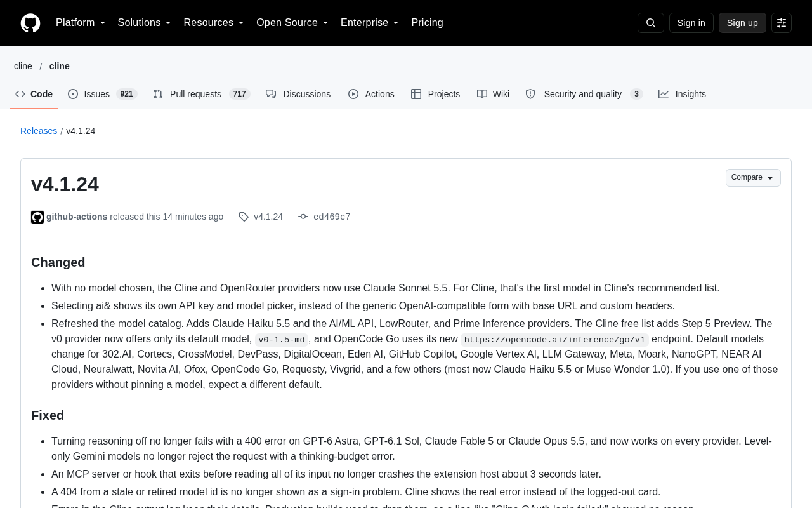The height and width of the screenshot is (508, 812).
Task: Open the search magnifier button
Action: pyautogui.click(x=651, y=23)
